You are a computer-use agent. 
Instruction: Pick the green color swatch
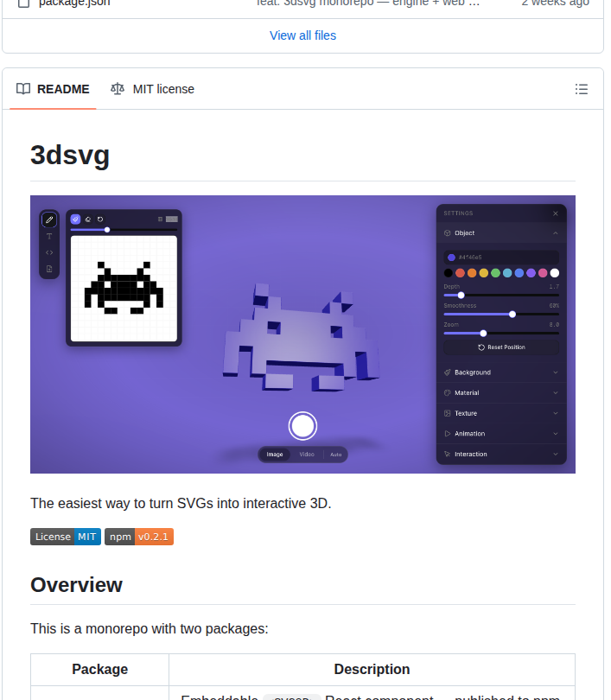(495, 273)
